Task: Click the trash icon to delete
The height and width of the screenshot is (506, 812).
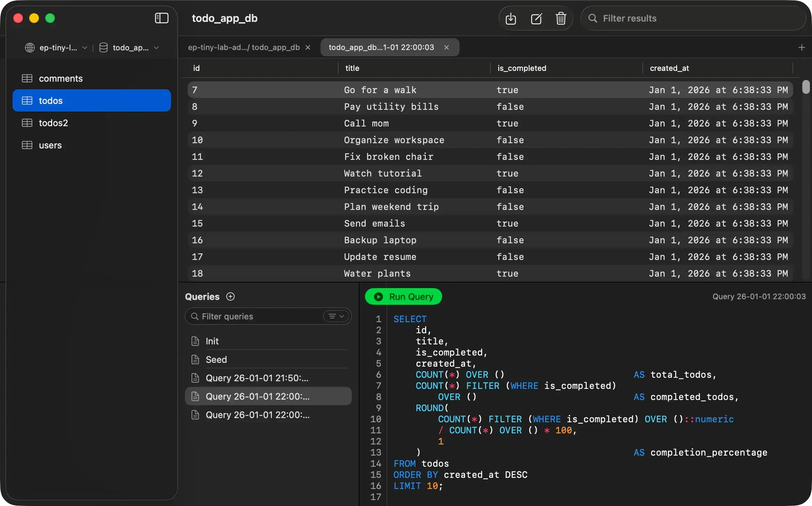Action: (561, 18)
